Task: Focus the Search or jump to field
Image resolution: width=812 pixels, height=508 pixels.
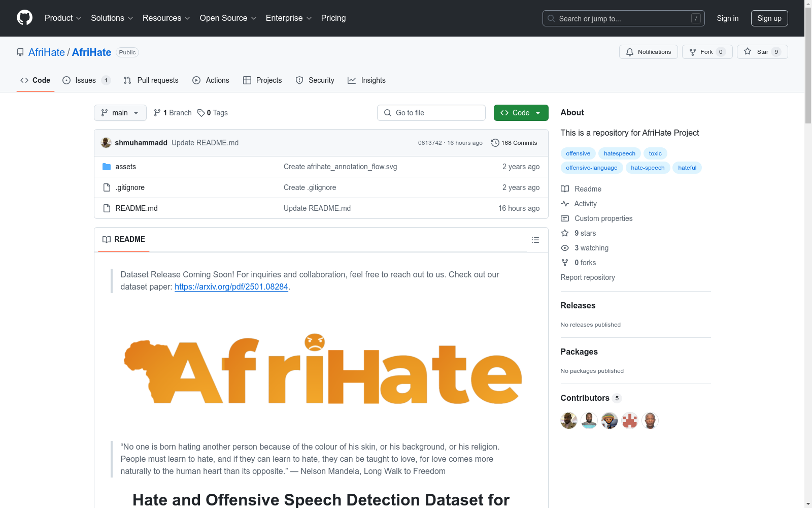Action: 624,18
